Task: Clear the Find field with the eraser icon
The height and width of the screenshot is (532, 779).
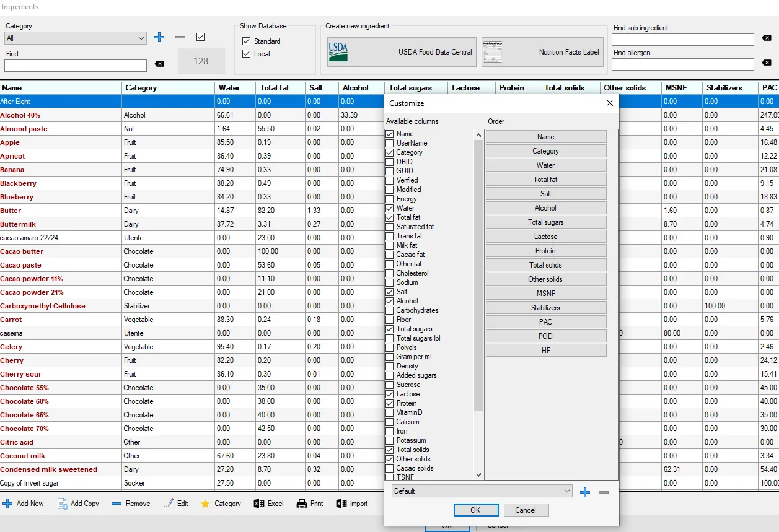Action: coord(159,64)
